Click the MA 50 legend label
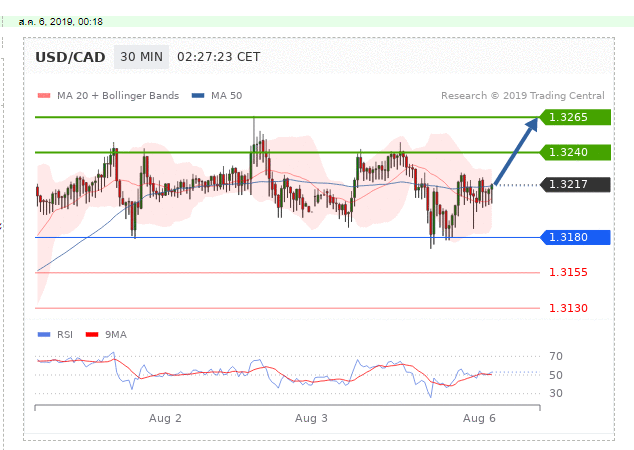This screenshot has height=450, width=634. [x=226, y=96]
